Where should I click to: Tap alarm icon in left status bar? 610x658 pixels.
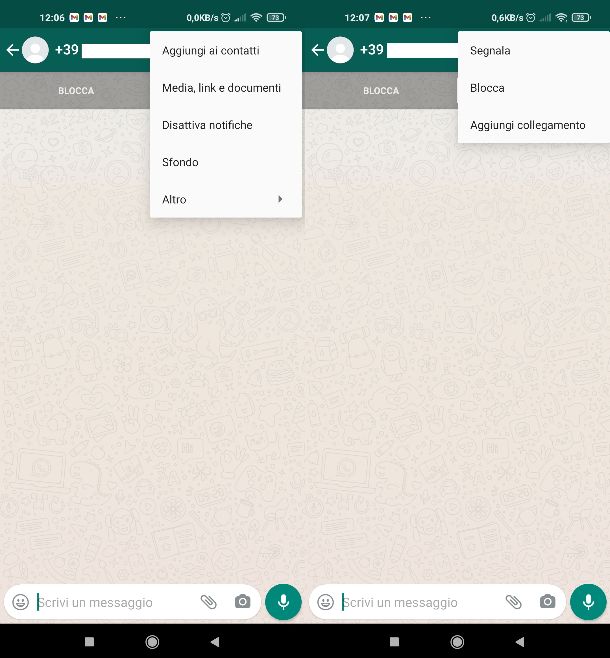[x=226, y=17]
